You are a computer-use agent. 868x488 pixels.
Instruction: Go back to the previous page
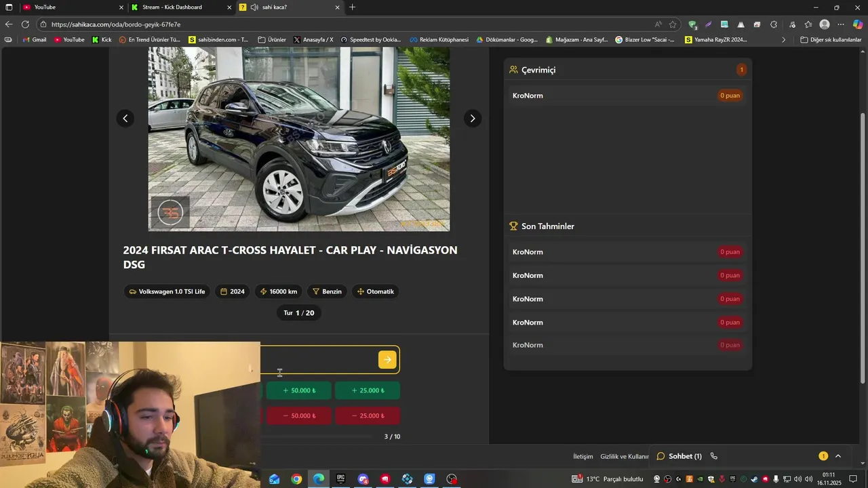tap(9, 24)
